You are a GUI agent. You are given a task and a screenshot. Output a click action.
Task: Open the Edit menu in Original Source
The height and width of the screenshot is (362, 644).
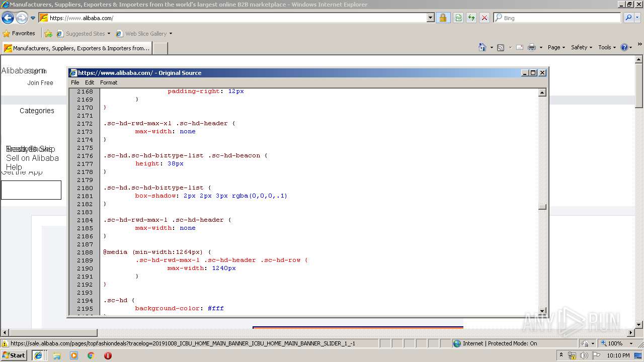point(90,82)
